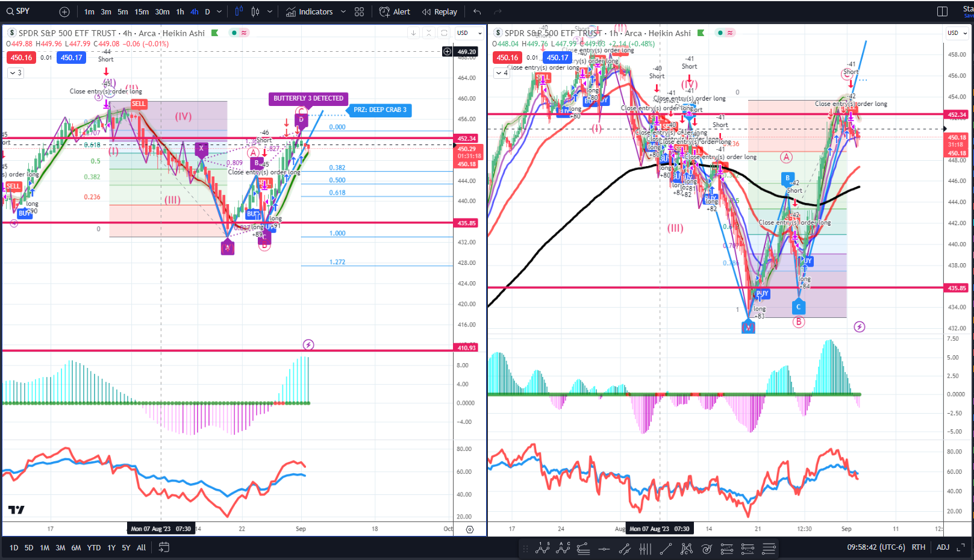974x560 pixels.
Task: Open USD currency dropdown on 1h chart
Action: (957, 33)
